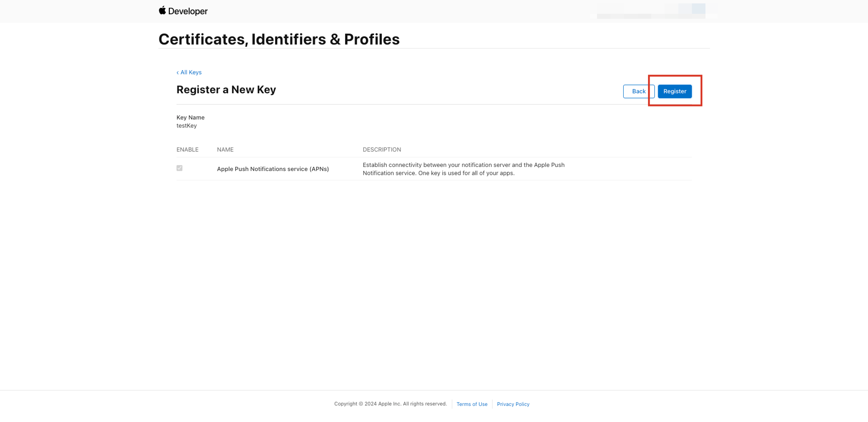Click the APNs description text
The image size is (868, 422).
pos(464,169)
